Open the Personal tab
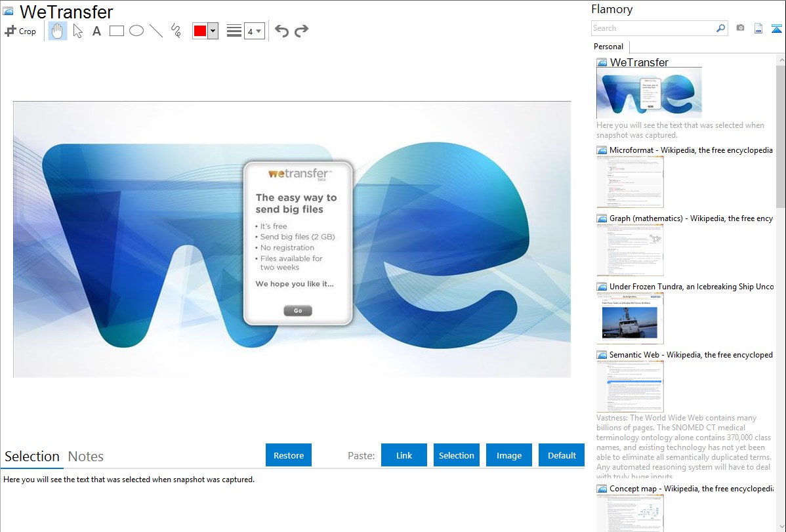The image size is (786, 532). [608, 47]
